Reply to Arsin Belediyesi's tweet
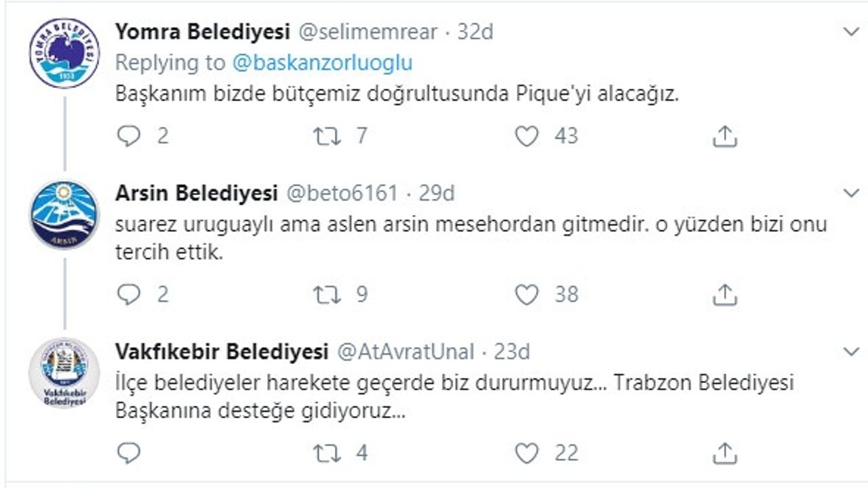 (x=128, y=294)
